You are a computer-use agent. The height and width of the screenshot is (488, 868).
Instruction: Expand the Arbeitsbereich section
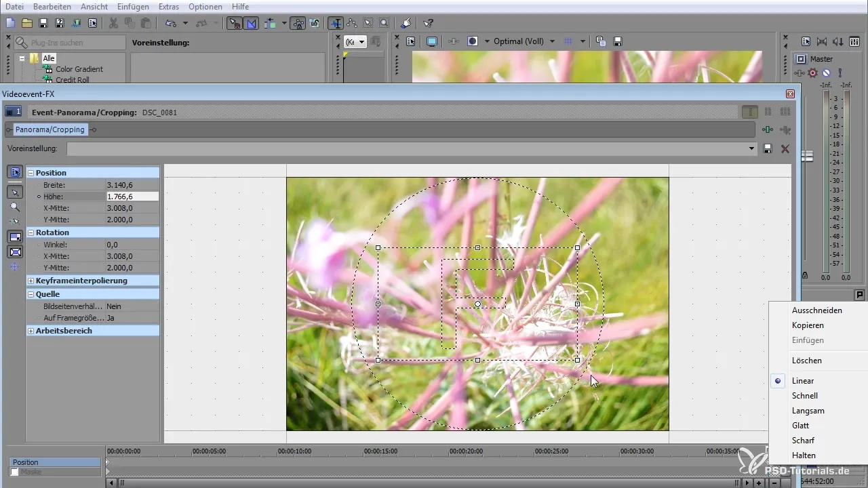point(31,331)
